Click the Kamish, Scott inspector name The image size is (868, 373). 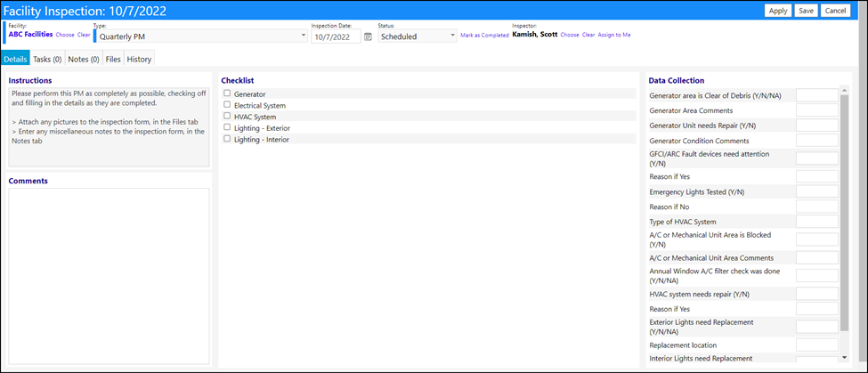point(535,35)
